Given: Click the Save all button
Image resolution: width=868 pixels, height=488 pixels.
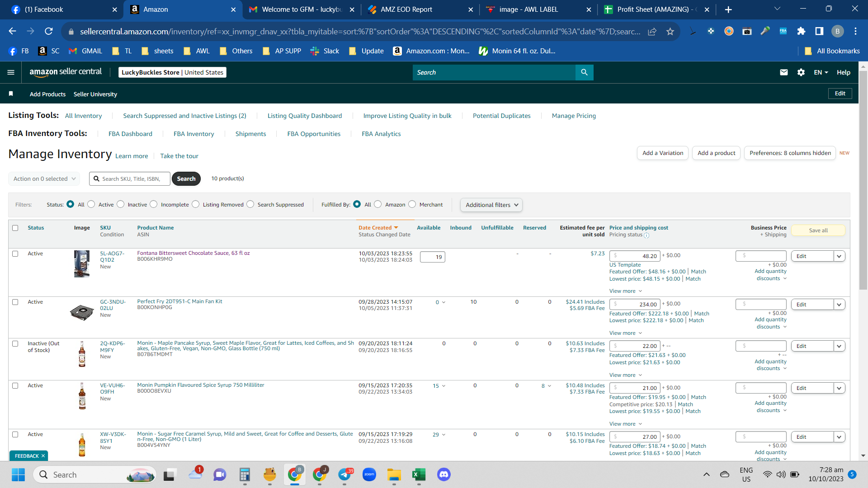Looking at the screenshot, I should pyautogui.click(x=818, y=230).
